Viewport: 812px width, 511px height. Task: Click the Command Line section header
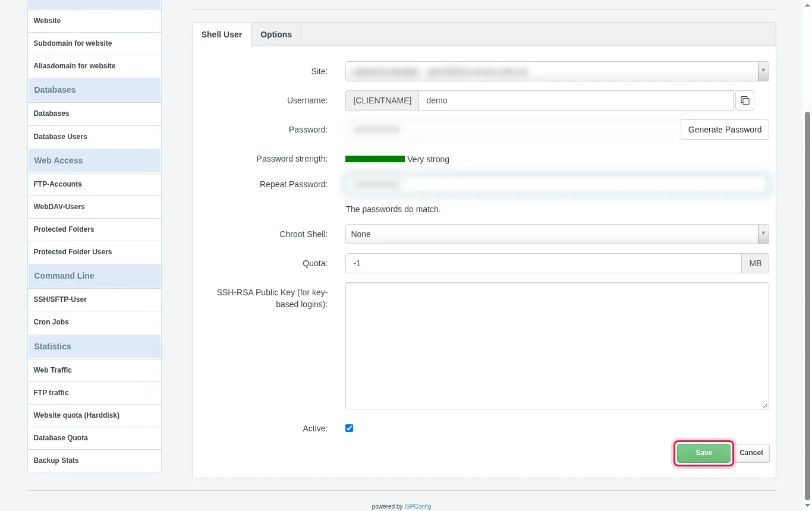coord(95,276)
